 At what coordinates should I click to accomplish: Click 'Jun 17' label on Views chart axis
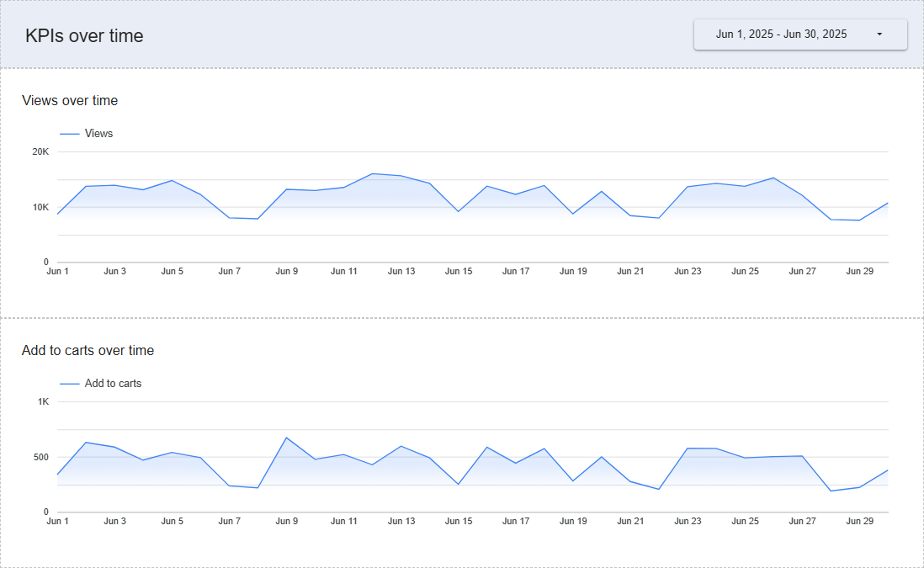(516, 272)
